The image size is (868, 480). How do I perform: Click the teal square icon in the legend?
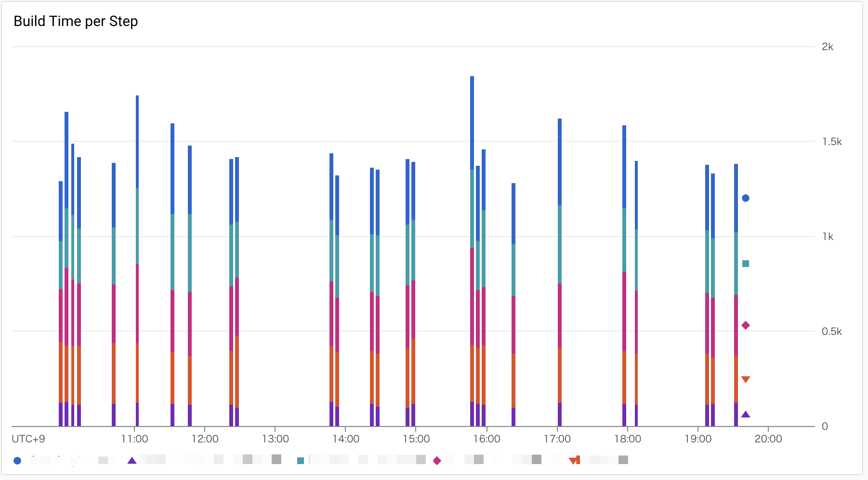(300, 460)
